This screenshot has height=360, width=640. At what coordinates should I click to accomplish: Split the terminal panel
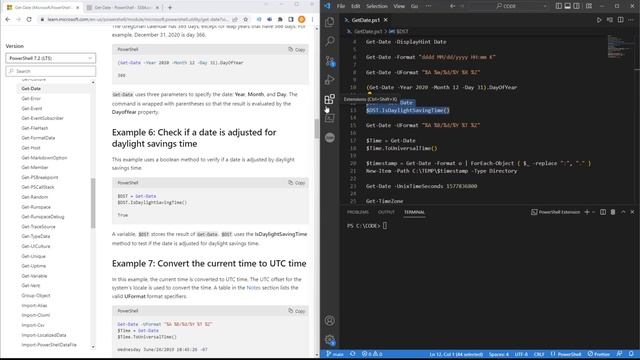coord(603,212)
